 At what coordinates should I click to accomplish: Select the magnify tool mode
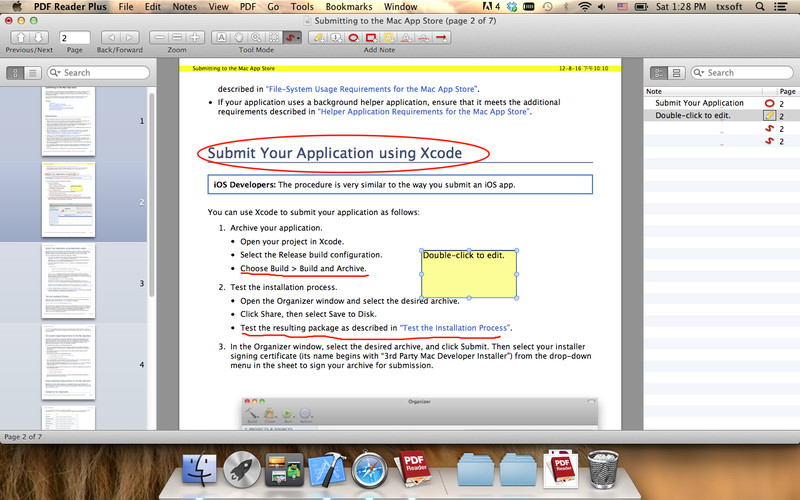point(256,37)
